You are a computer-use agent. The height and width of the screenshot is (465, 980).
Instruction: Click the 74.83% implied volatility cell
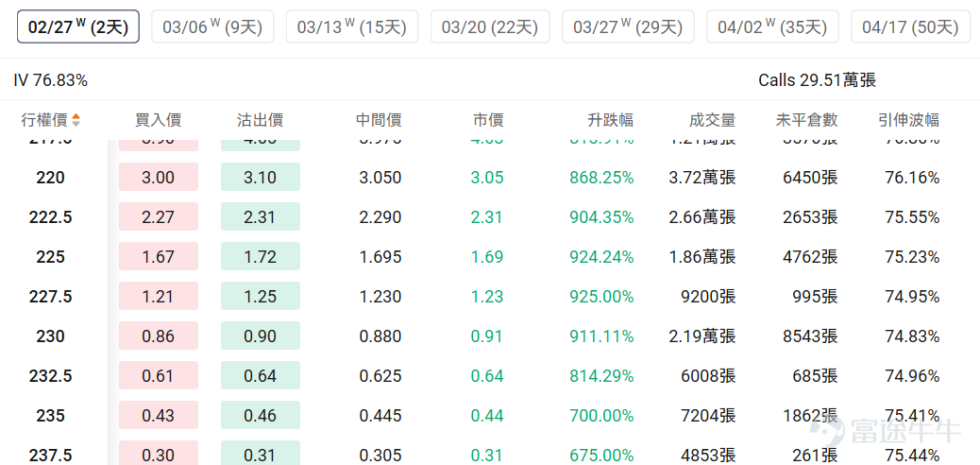[x=913, y=336]
